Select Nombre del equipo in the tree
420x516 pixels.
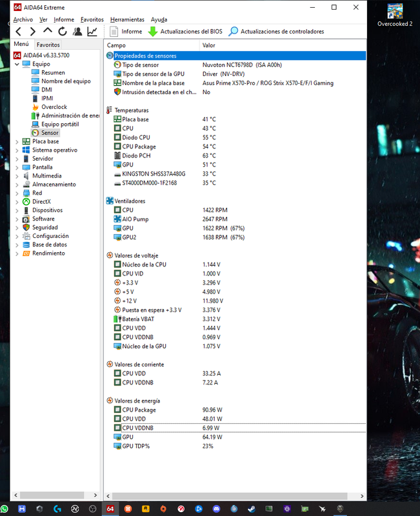[61, 81]
